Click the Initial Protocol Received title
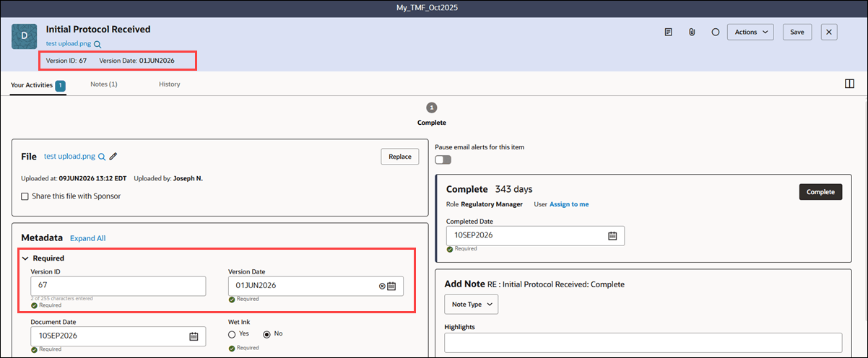868x358 pixels. [x=98, y=30]
